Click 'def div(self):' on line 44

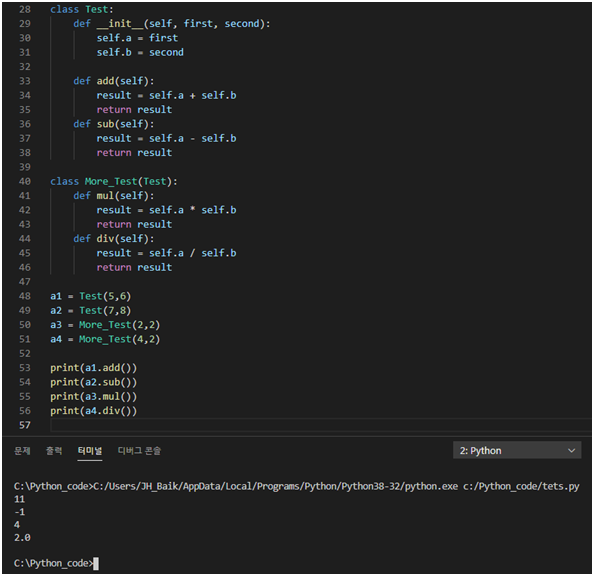pos(114,239)
